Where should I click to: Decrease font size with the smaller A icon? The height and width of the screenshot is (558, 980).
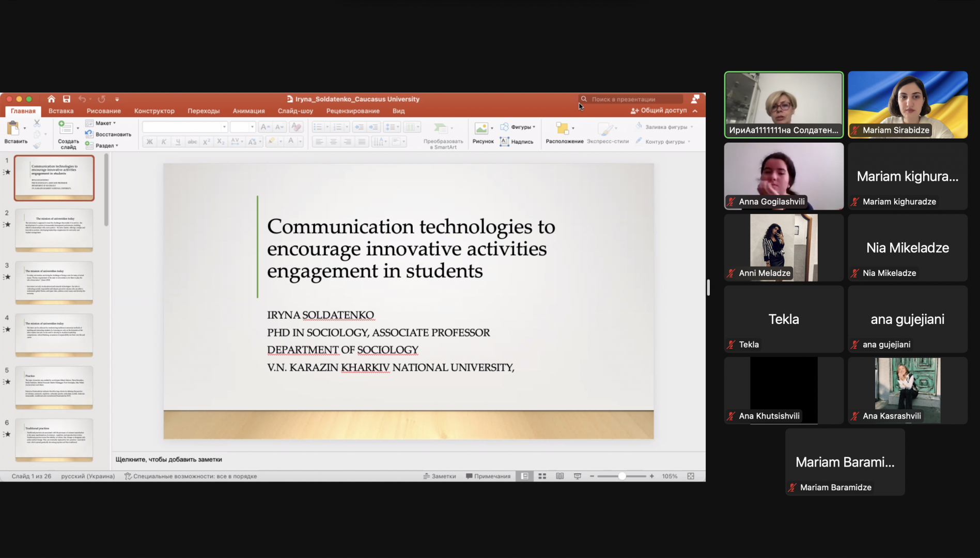coord(279,127)
